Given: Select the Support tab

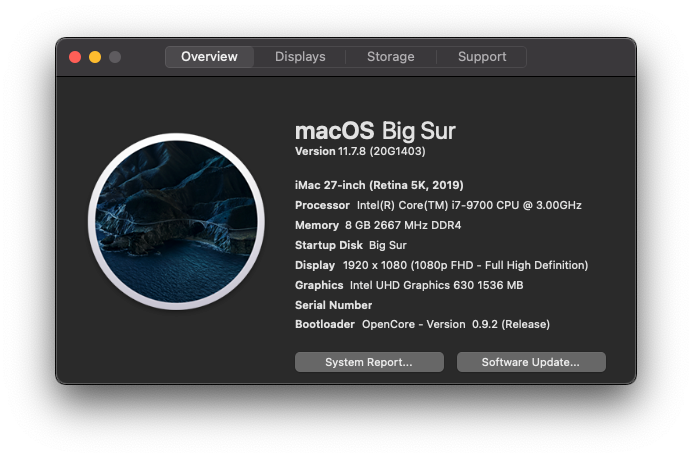Looking at the screenshot, I should 481,57.
